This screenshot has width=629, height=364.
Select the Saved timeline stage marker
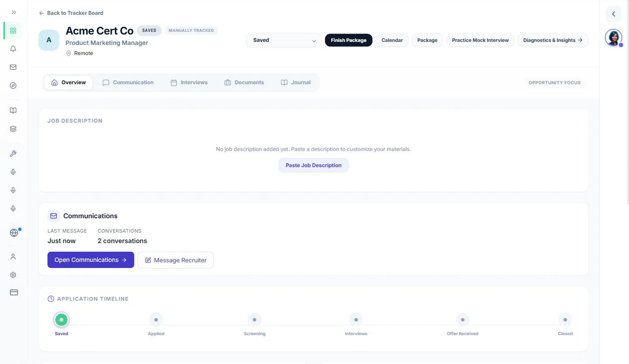(x=62, y=320)
